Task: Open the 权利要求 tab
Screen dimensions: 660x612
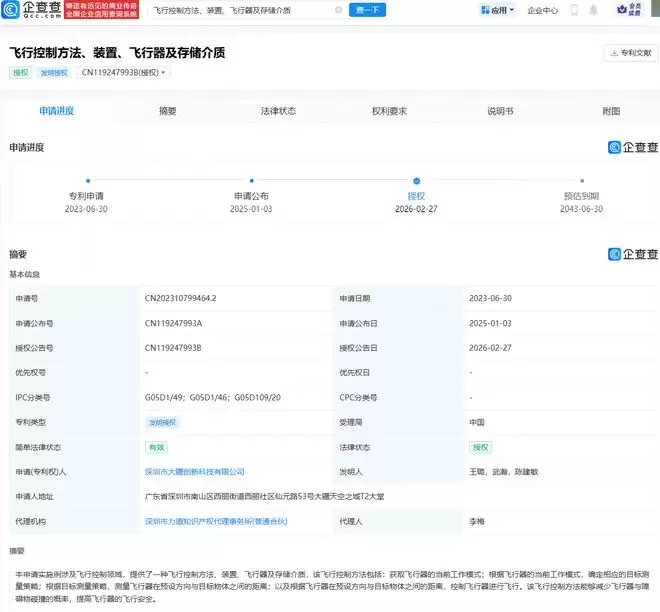Action: [389, 111]
